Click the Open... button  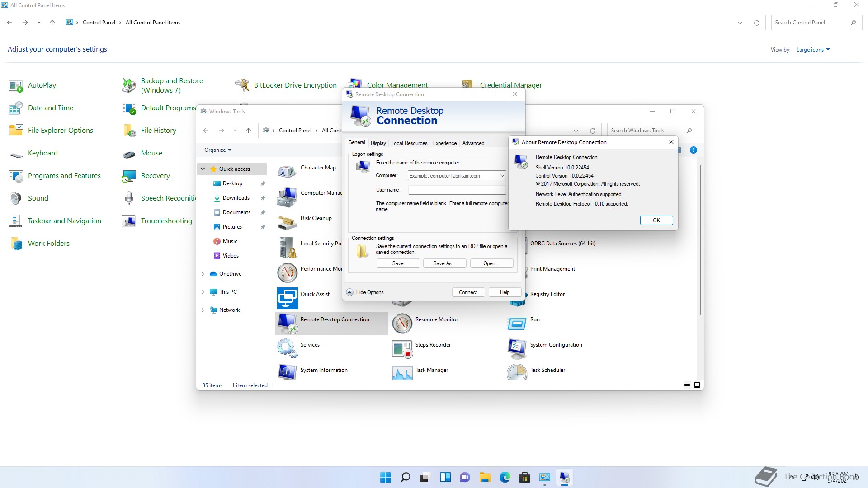pos(491,263)
